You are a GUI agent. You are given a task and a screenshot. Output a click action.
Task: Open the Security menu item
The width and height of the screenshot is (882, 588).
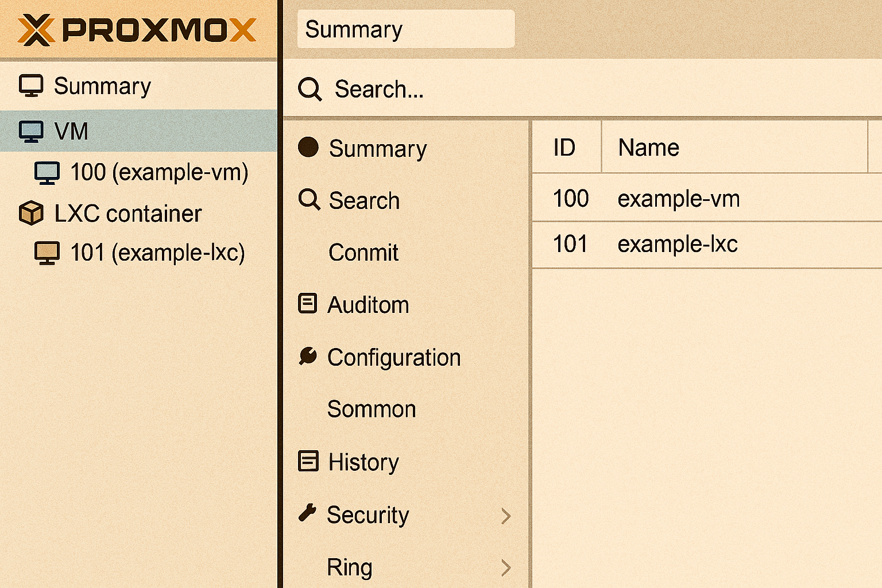pos(368,515)
